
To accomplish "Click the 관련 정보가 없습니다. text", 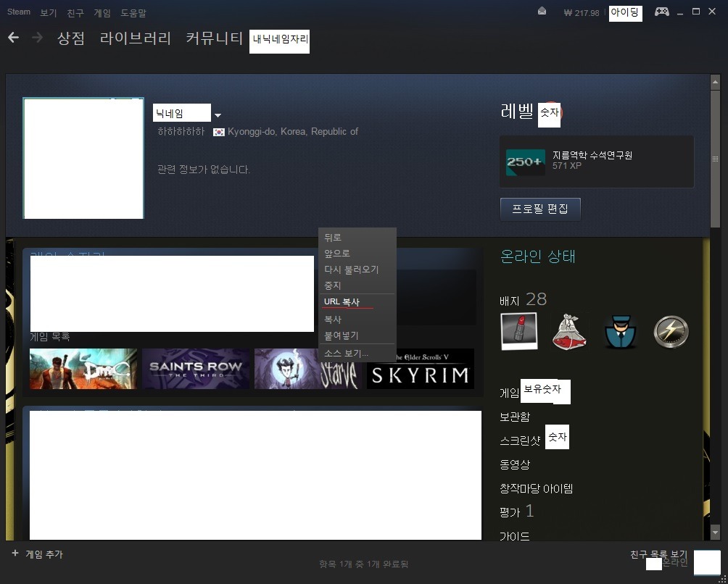I will 204,170.
